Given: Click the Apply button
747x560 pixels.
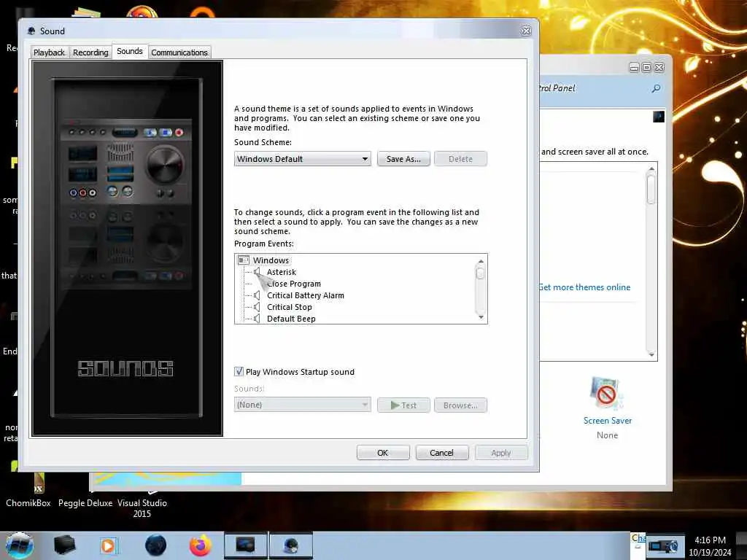Looking at the screenshot, I should 501,452.
